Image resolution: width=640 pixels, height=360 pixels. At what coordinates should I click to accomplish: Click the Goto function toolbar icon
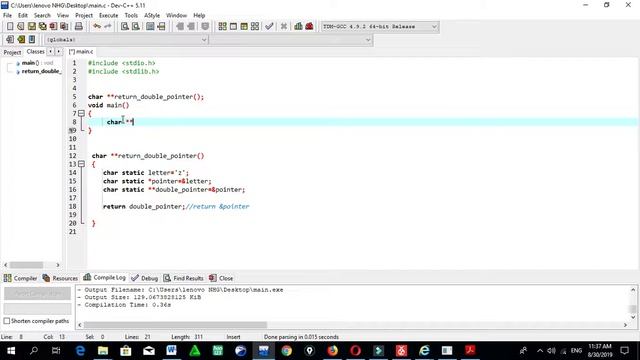pos(150,27)
